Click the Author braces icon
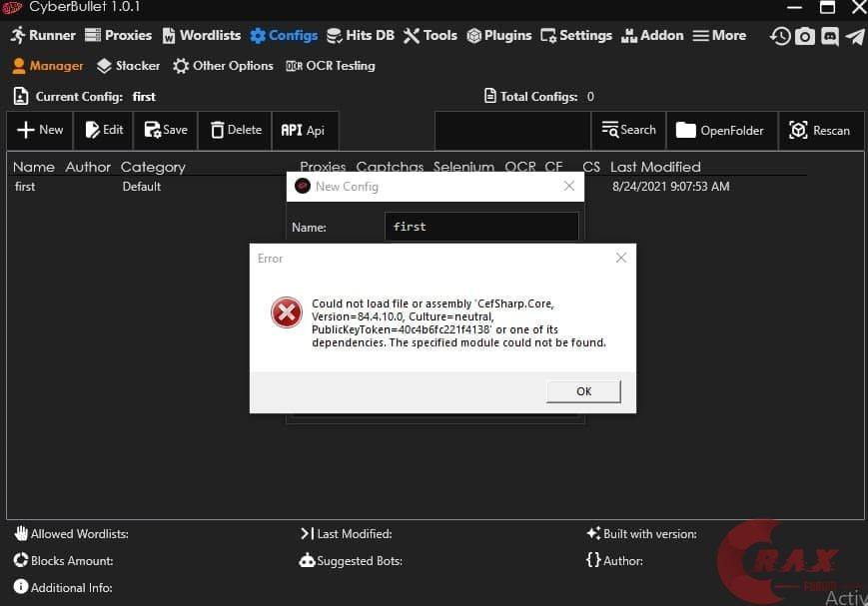Viewport: 868px width, 606px height. [593, 560]
